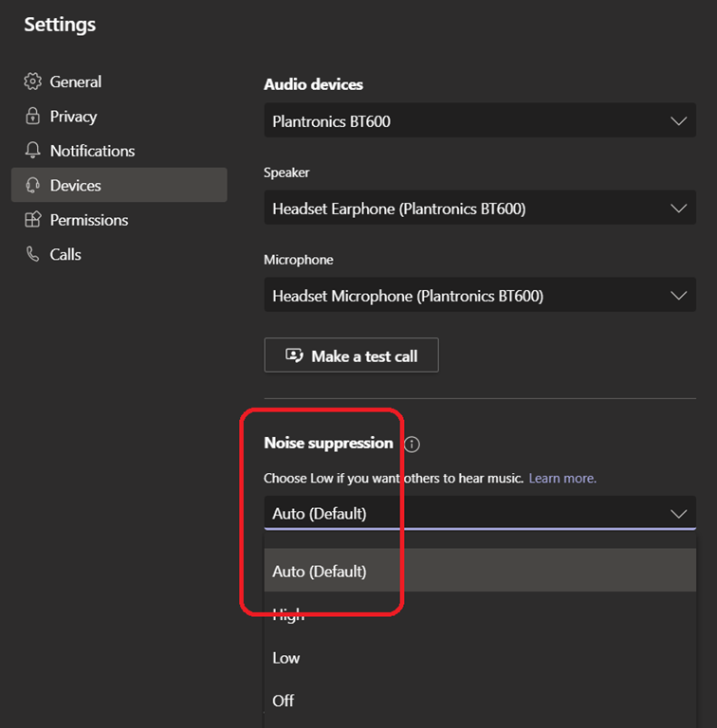Click the Calls phone icon

[33, 254]
